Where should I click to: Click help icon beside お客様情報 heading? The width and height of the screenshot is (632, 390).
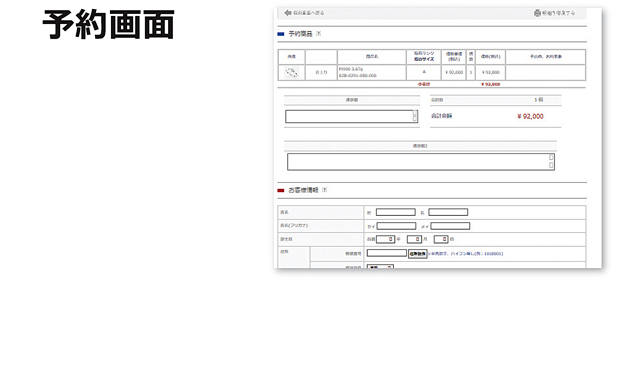[x=324, y=190]
